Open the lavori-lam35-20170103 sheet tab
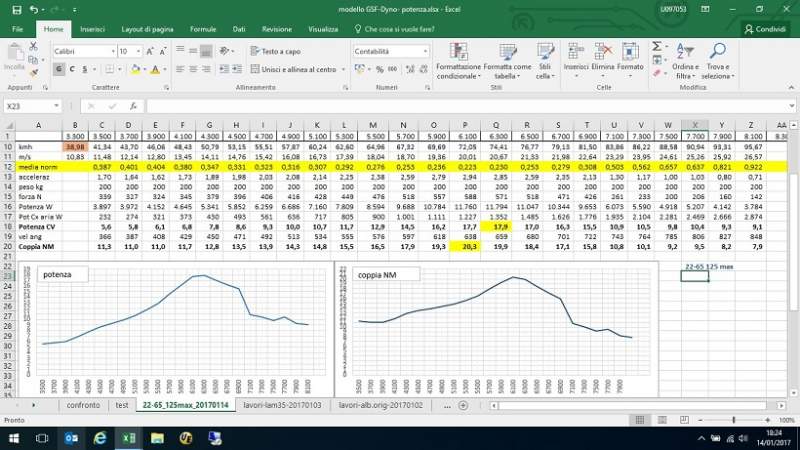Image resolution: width=800 pixels, height=450 pixels. (x=282, y=405)
